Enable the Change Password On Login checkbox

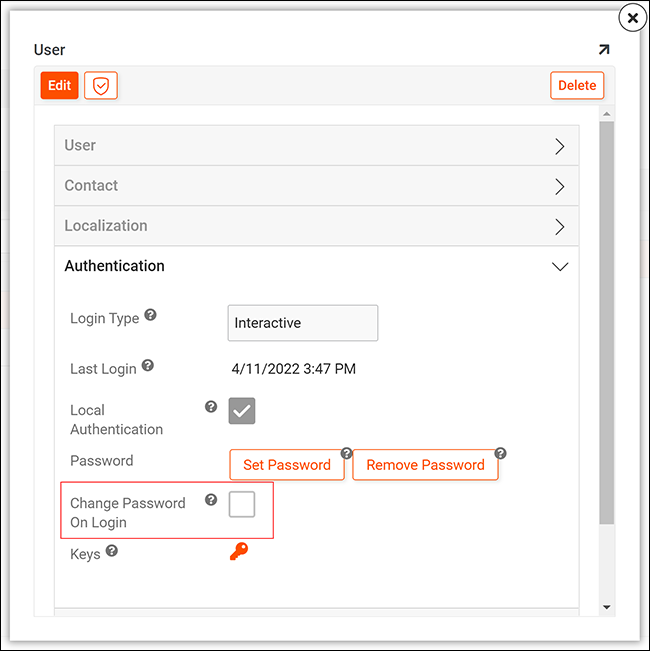coord(242,505)
